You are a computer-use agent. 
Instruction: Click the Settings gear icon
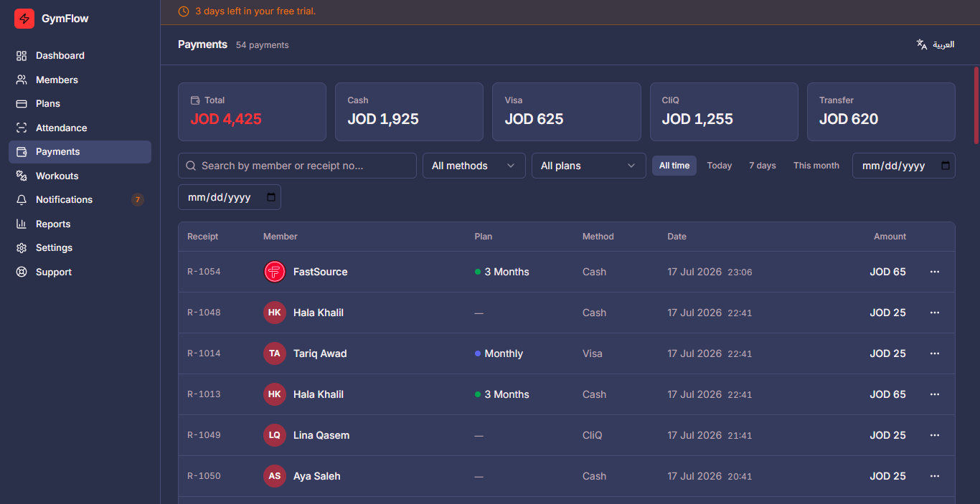point(22,248)
